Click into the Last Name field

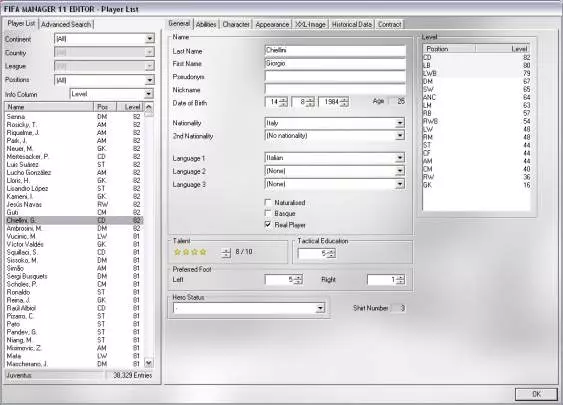(x=335, y=51)
